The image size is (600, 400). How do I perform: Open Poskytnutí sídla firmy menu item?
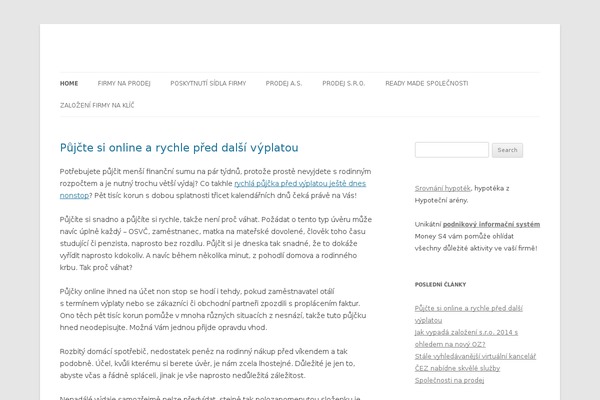208,83
